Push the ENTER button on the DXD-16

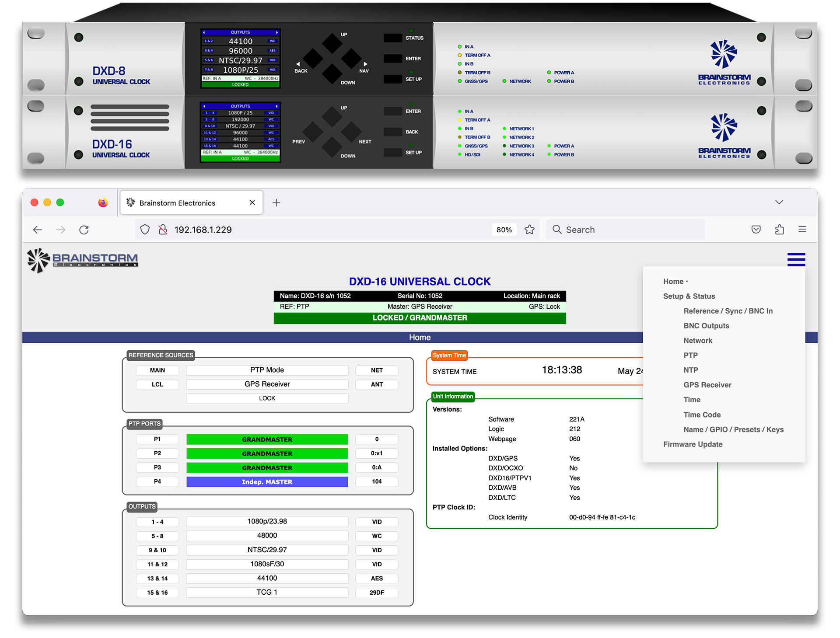[393, 111]
